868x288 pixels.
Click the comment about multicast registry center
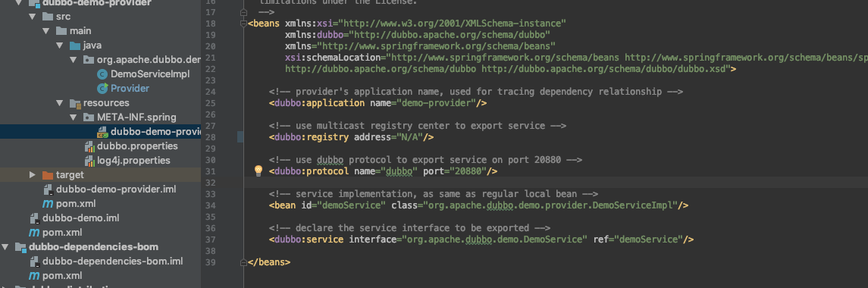point(418,126)
